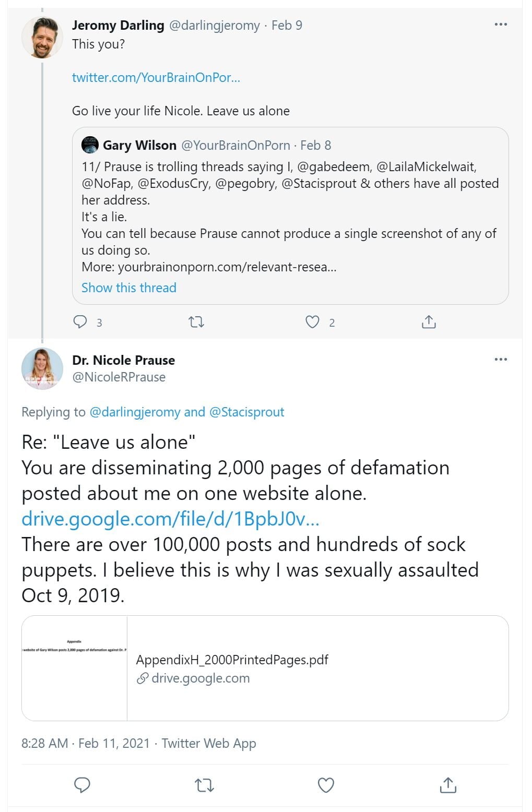
Task: Reply to Dr. Nicole Prause's tweet
Action: click(82, 784)
